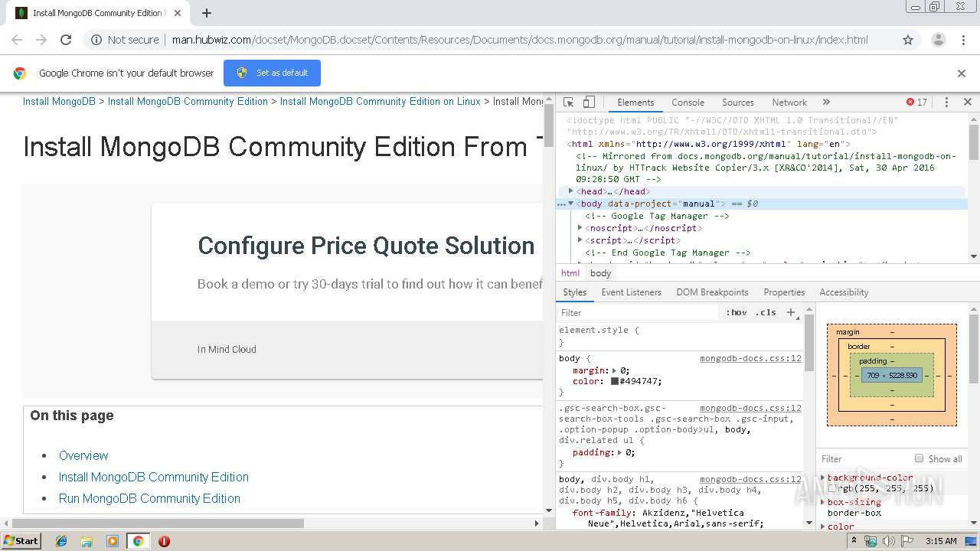Open Internet Explorer from the taskbar
Screen dimensions: 980x551
pyautogui.click(x=61, y=541)
